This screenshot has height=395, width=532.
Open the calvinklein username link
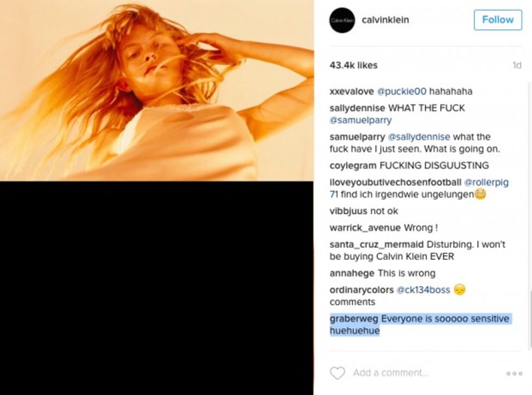385,20
